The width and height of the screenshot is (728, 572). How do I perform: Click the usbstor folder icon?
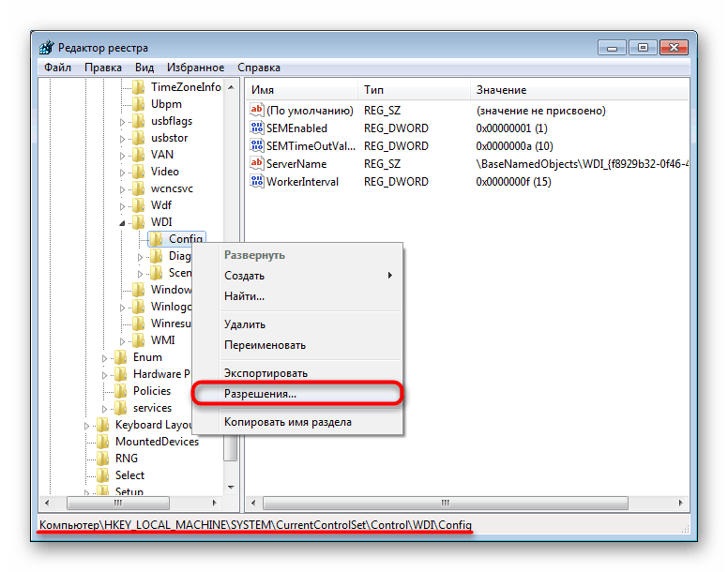[138, 138]
